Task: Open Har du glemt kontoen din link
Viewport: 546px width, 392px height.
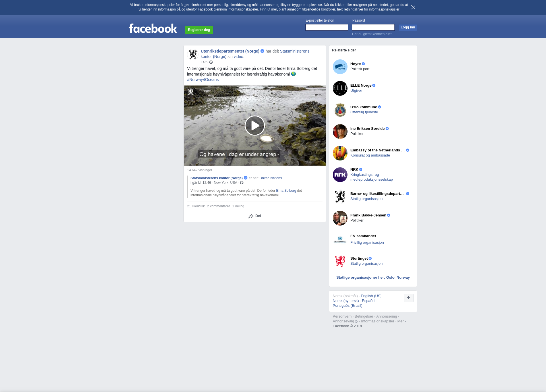Action: pos(372,34)
